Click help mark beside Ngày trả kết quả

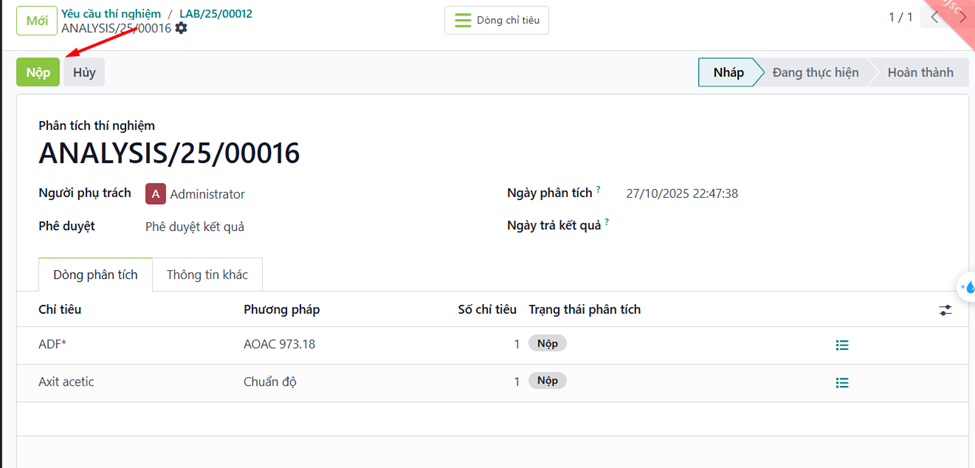pyautogui.click(x=606, y=222)
